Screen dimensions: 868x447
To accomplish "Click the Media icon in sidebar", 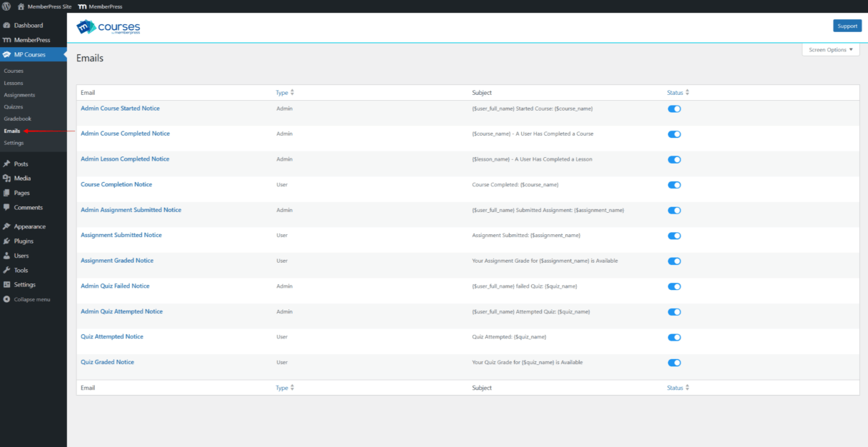I will [6, 179].
